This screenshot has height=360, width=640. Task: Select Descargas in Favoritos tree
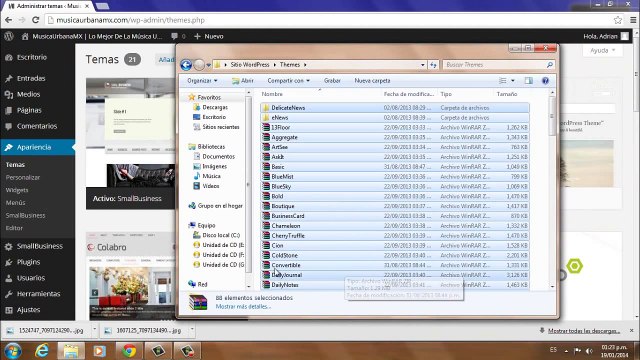coord(215,107)
